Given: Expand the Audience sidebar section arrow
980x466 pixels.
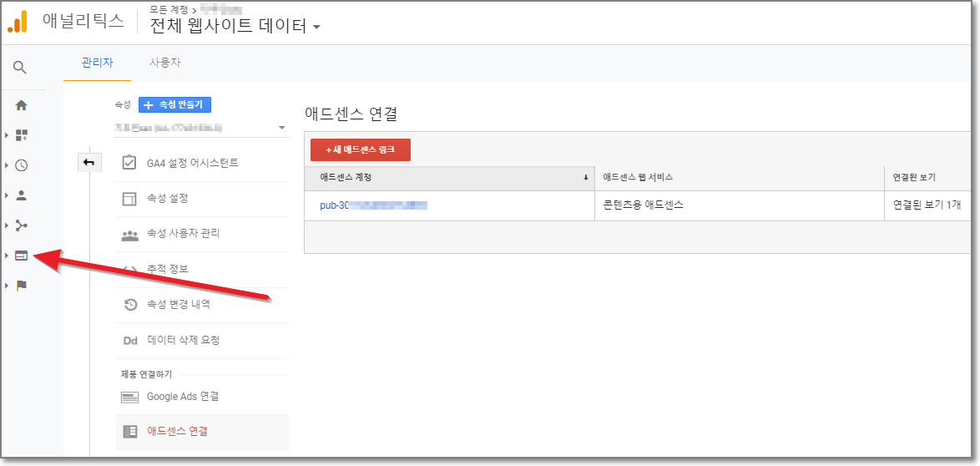Looking at the screenshot, I should click(7, 195).
